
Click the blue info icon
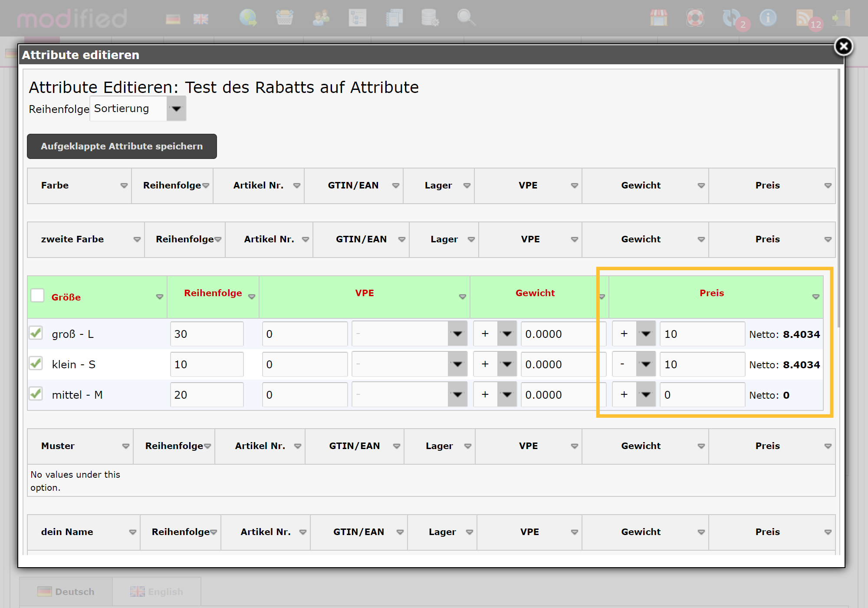pos(768,18)
